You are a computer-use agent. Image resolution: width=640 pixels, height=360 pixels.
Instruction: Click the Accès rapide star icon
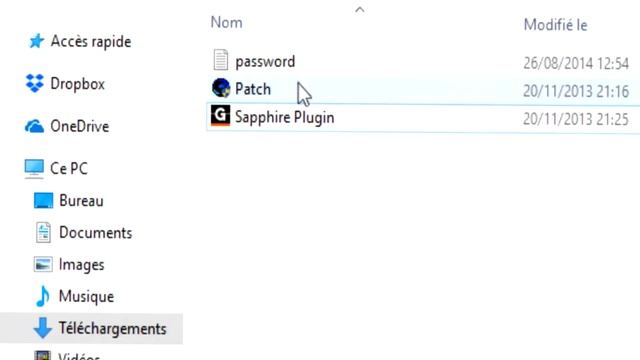tap(36, 41)
